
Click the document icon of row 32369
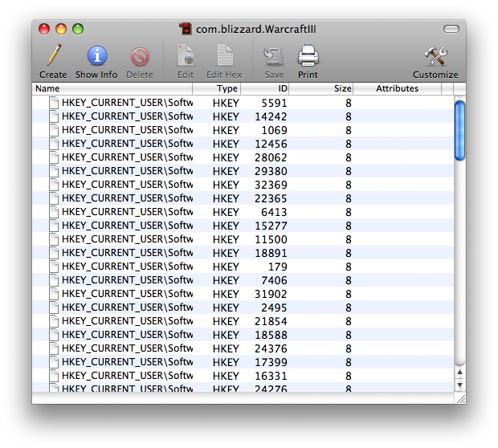pos(54,185)
